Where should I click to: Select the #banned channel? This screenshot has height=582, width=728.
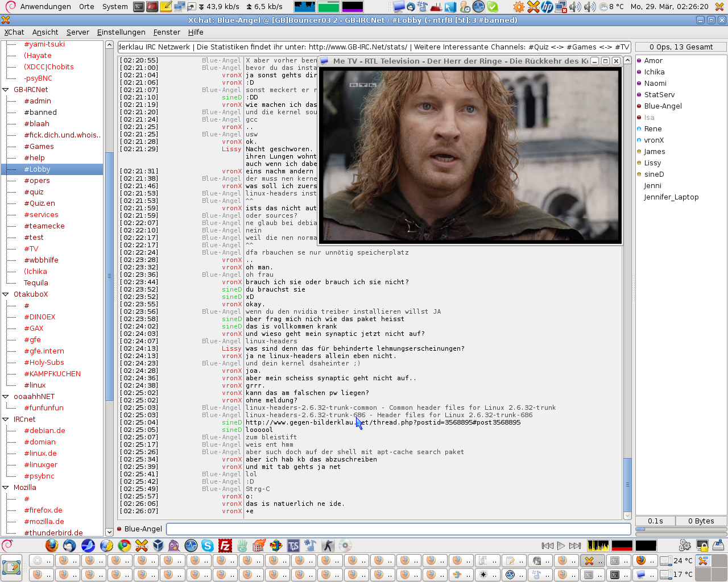(40, 113)
